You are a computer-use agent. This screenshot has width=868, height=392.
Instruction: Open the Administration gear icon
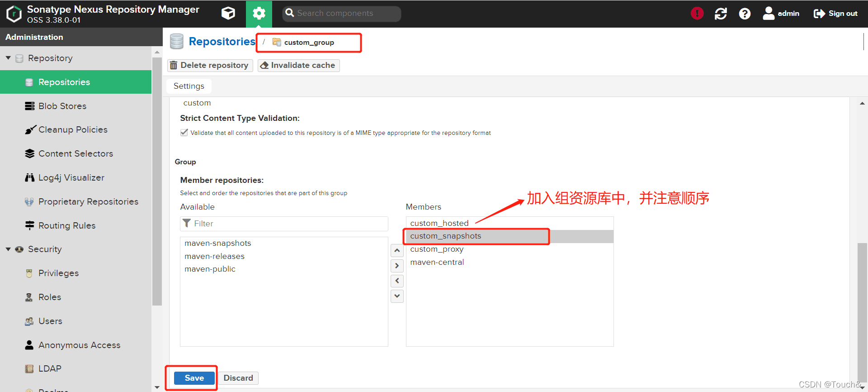tap(259, 14)
